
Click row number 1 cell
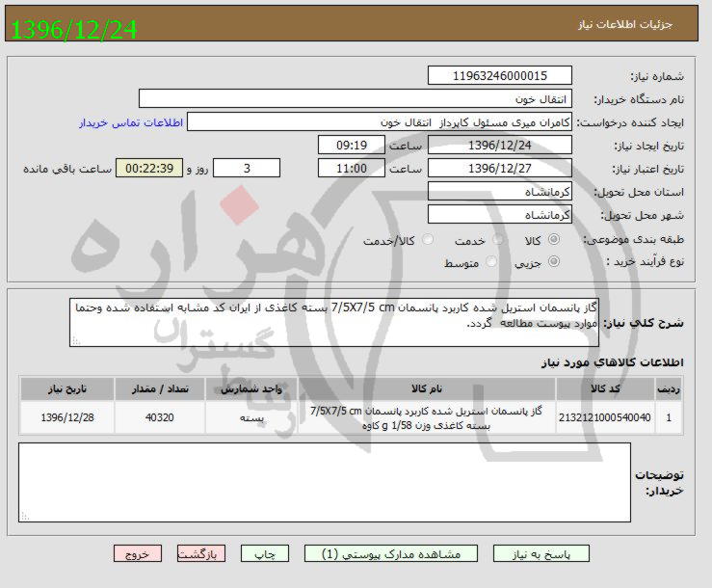[669, 417]
